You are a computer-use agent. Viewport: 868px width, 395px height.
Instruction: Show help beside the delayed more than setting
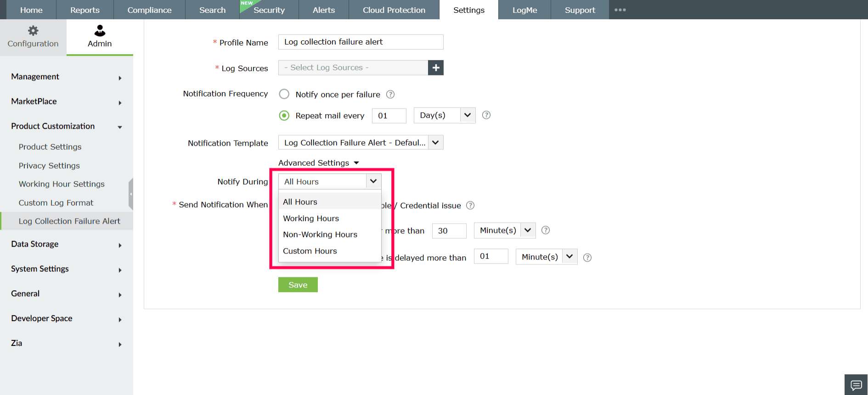587,258
